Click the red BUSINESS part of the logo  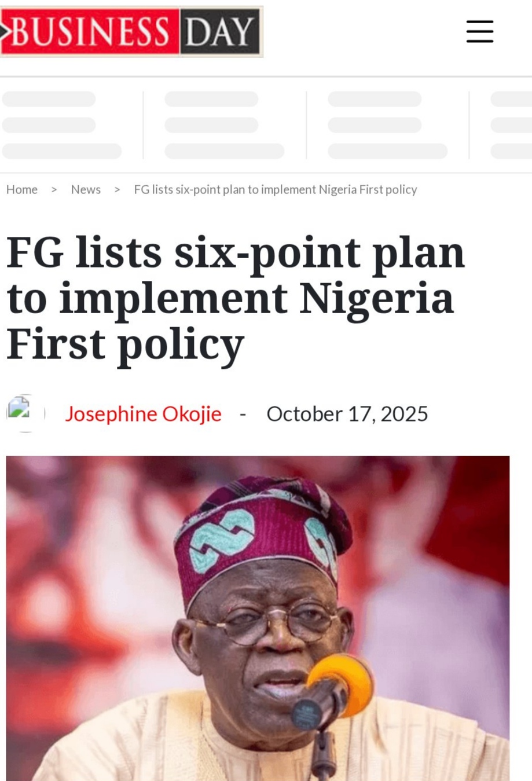pyautogui.click(x=90, y=31)
